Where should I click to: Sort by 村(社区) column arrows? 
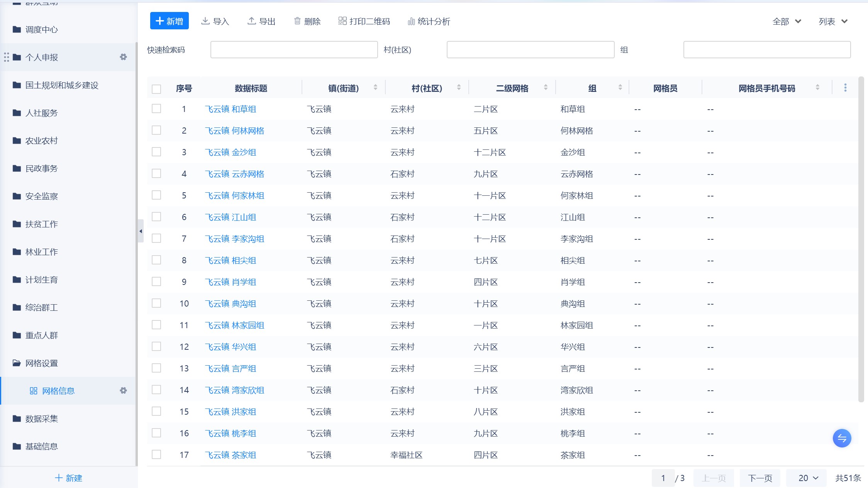point(459,88)
